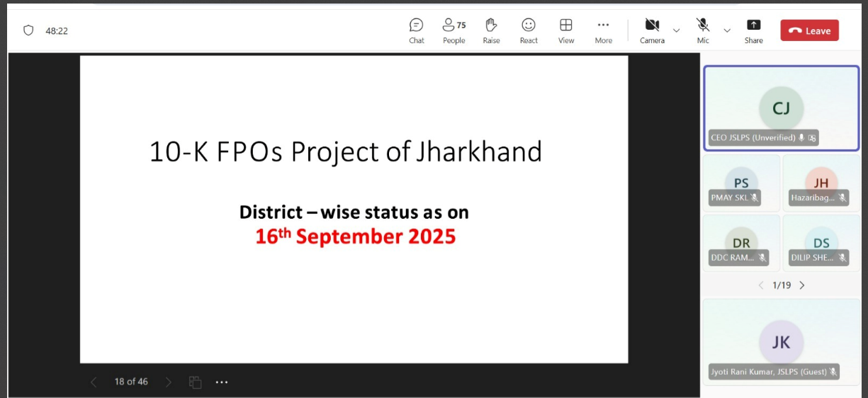This screenshot has width=868, height=398.
Task: Click muted mic icon on DILIP SHE tile
Action: pyautogui.click(x=842, y=258)
